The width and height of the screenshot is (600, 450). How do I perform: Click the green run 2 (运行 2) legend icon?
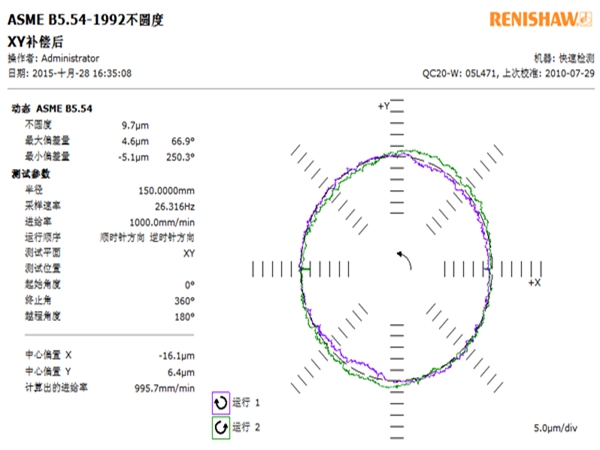point(220,427)
